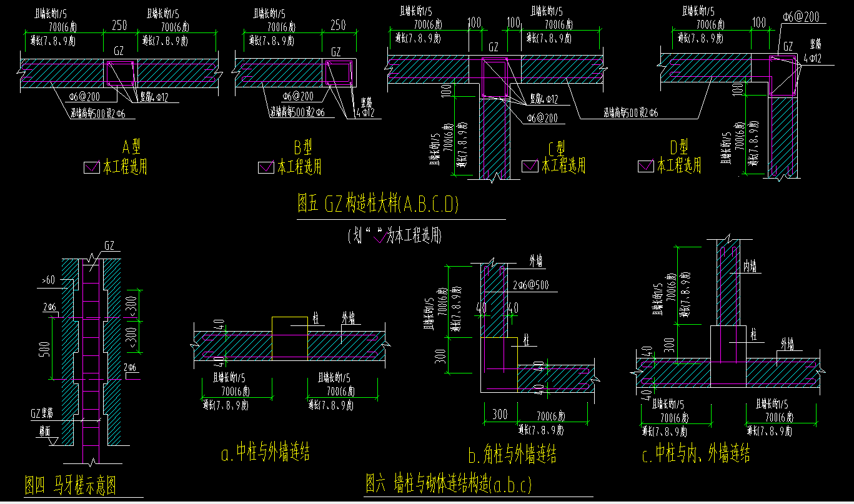
Task: Select the GZ label atop 马牙槎 diagram
Action: tap(110, 245)
